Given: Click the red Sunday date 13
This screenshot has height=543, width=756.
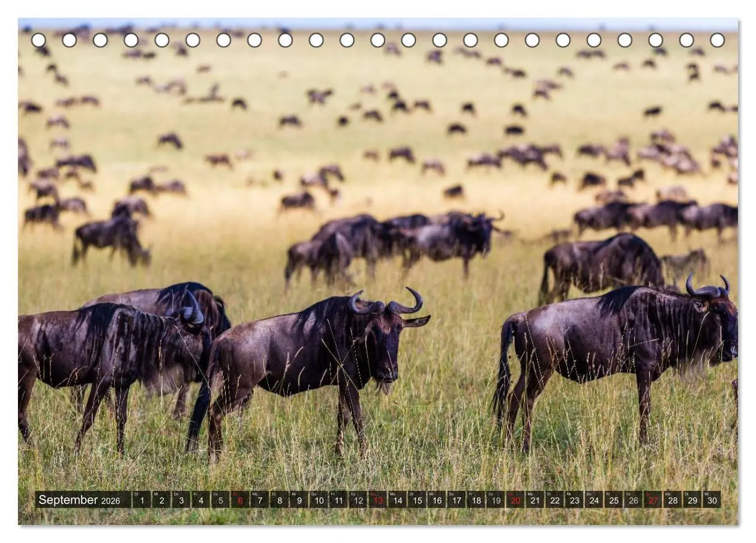Looking at the screenshot, I should [x=377, y=500].
